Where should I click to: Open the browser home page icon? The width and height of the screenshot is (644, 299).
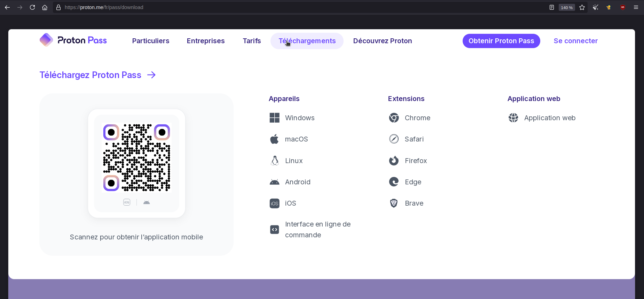tap(45, 7)
